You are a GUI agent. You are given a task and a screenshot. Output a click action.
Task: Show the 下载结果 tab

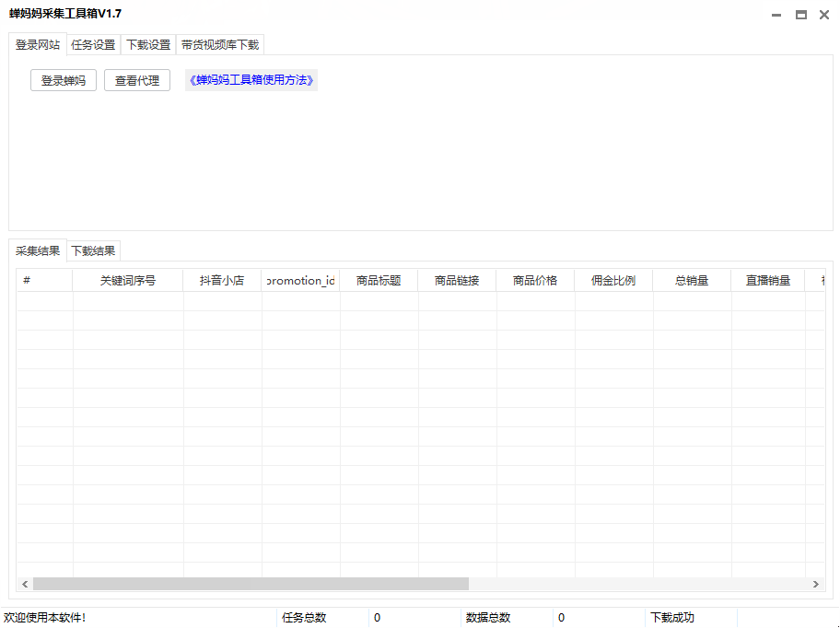tap(94, 250)
